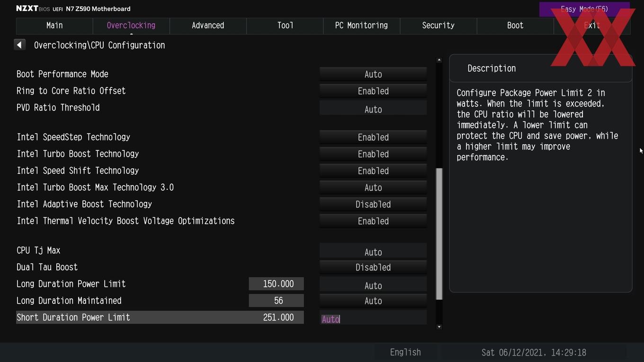Click the vertical scrollbar thumb
The height and width of the screenshot is (362, 644).
point(439,234)
